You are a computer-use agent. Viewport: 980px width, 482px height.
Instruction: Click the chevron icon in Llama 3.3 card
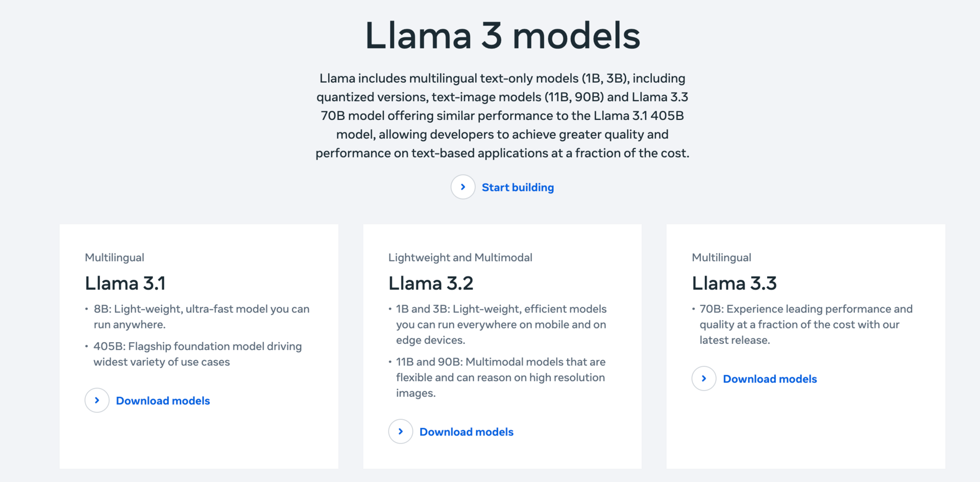click(704, 378)
